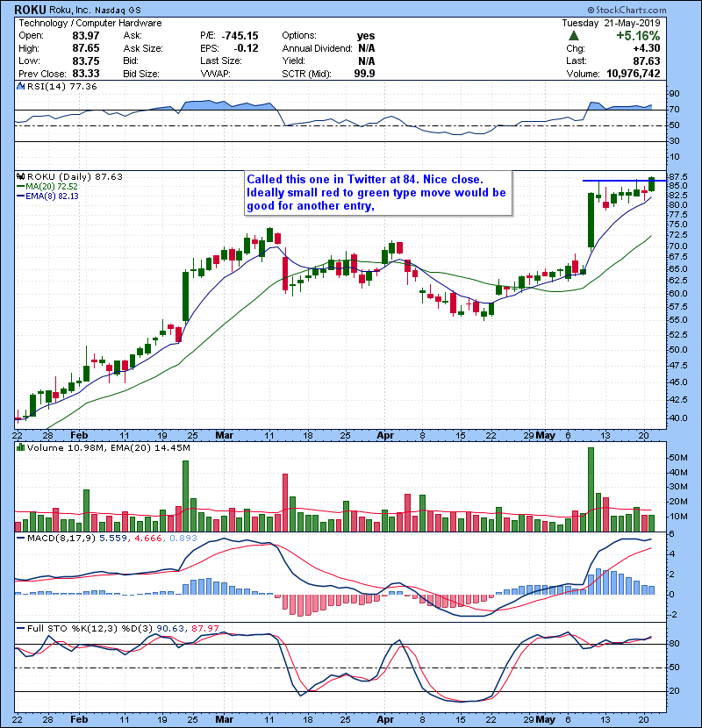Click the Volume value 10,976,742
This screenshot has height=728, width=702.
point(634,74)
